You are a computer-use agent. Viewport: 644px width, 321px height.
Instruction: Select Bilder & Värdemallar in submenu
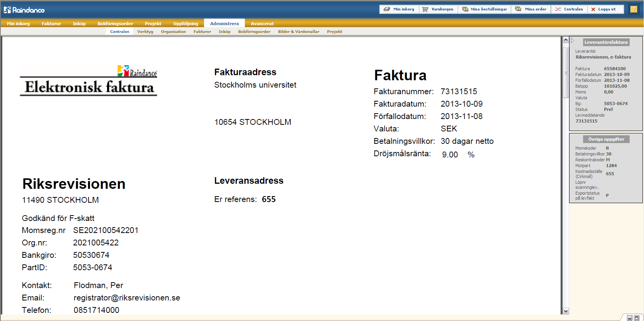[299, 32]
